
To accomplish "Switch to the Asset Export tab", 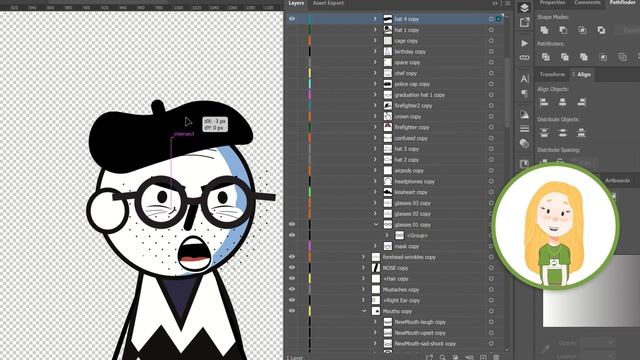I will pos(328,3).
